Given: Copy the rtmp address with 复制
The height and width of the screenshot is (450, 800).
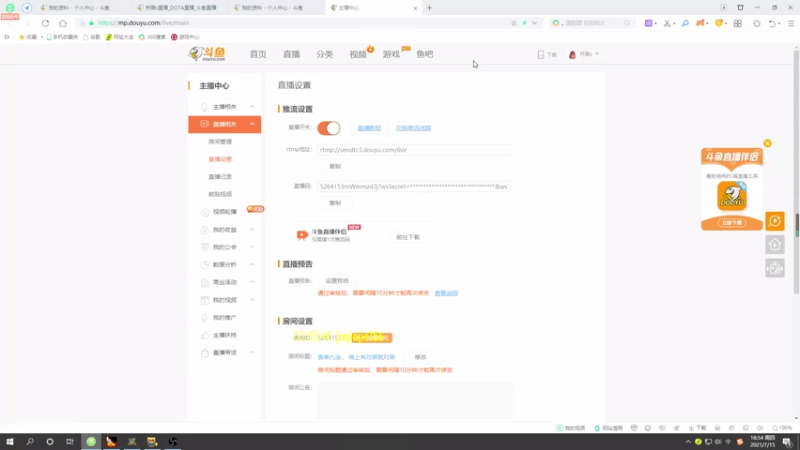Looking at the screenshot, I should (335, 166).
